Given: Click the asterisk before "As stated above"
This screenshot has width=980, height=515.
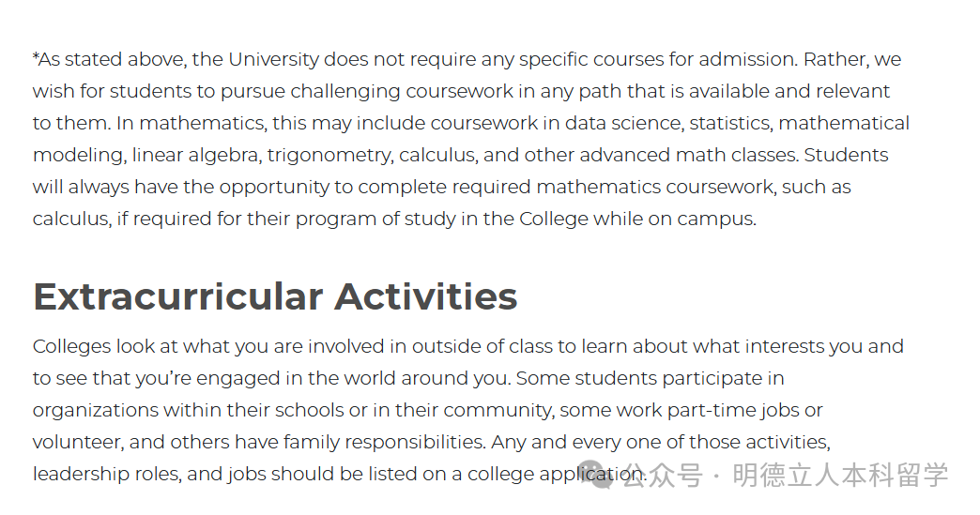Looking at the screenshot, I should [x=36, y=58].
